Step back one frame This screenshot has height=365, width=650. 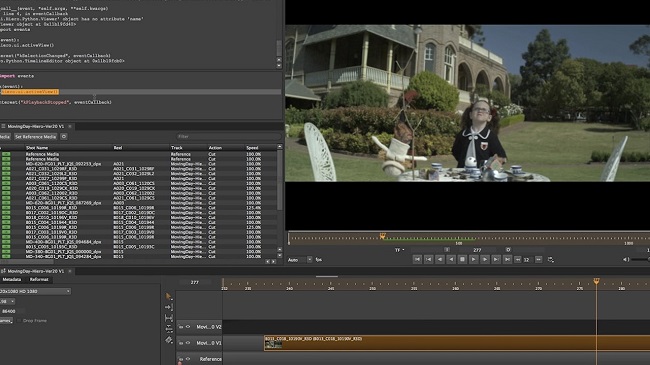pyautogui.click(x=440, y=259)
